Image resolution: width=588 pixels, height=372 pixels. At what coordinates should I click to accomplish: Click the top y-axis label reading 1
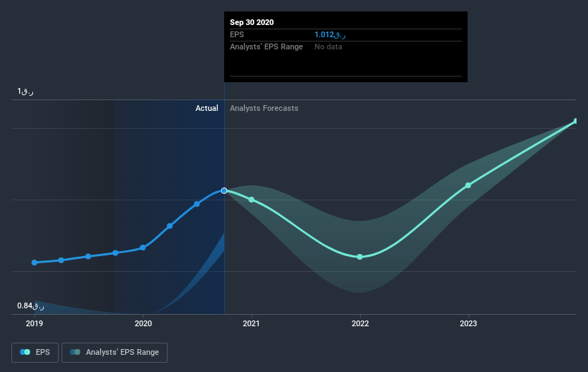coord(25,91)
